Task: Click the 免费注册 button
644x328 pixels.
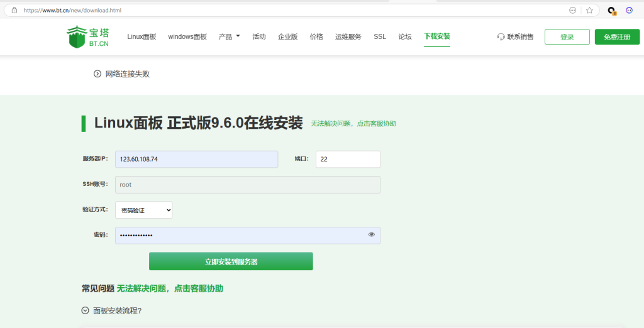Action: pyautogui.click(x=618, y=37)
